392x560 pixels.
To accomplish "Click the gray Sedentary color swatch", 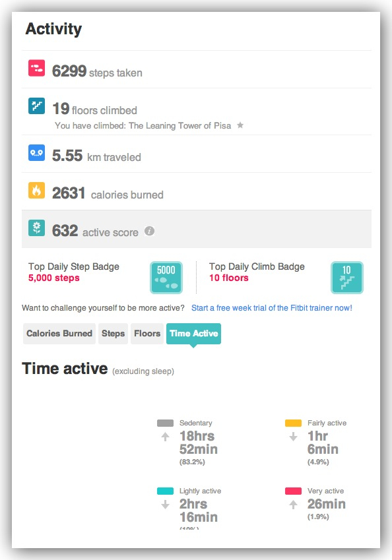I will point(165,423).
